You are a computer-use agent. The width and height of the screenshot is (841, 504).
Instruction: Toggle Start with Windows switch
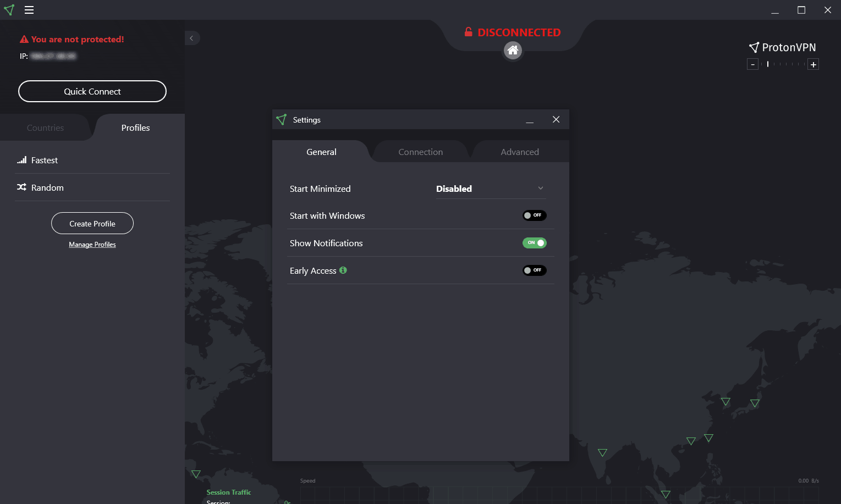(534, 215)
